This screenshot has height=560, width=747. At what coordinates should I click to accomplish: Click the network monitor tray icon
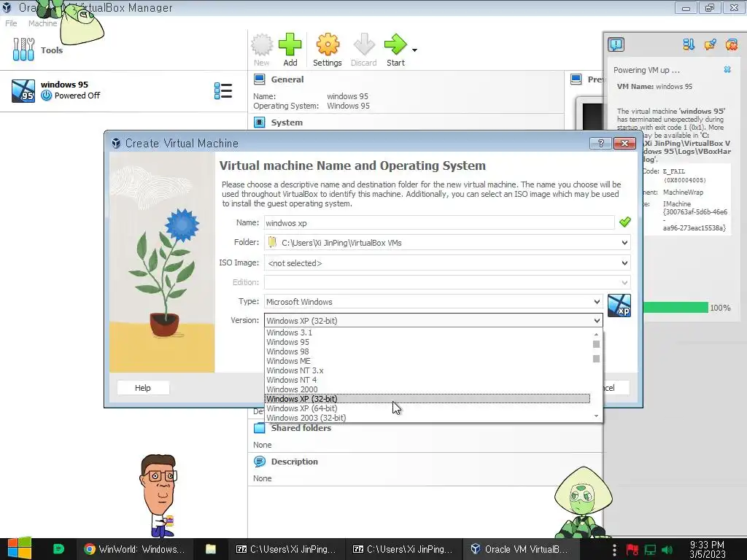650,550
